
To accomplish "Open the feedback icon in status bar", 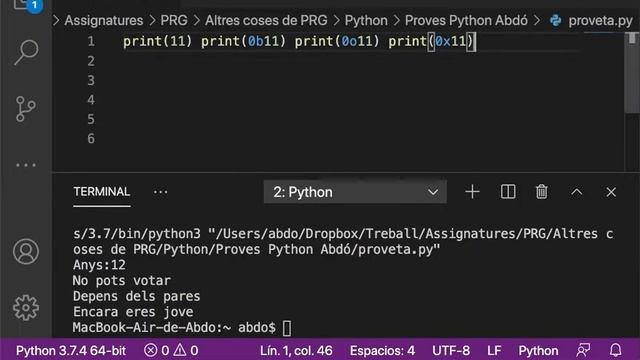I will 583,350.
